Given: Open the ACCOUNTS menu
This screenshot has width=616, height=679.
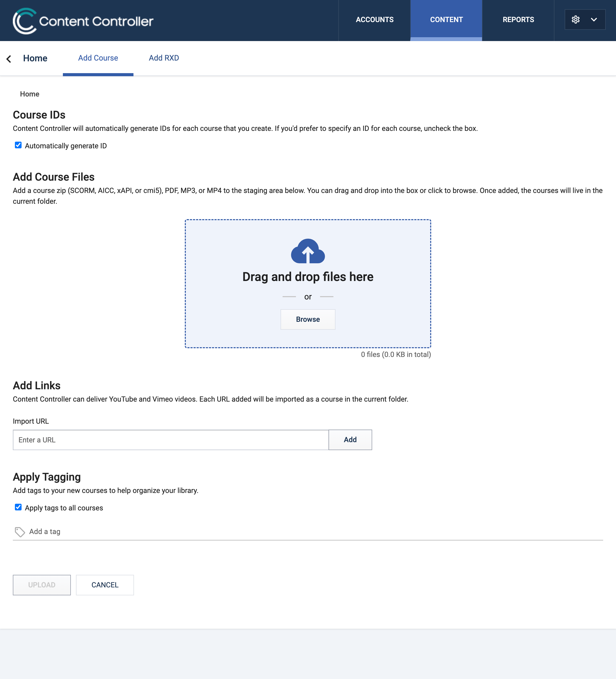Looking at the screenshot, I should [x=374, y=20].
